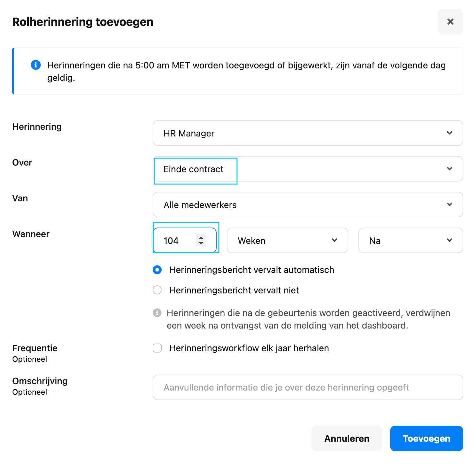Close the Rolherinnering toevoegen dialog

pyautogui.click(x=450, y=22)
